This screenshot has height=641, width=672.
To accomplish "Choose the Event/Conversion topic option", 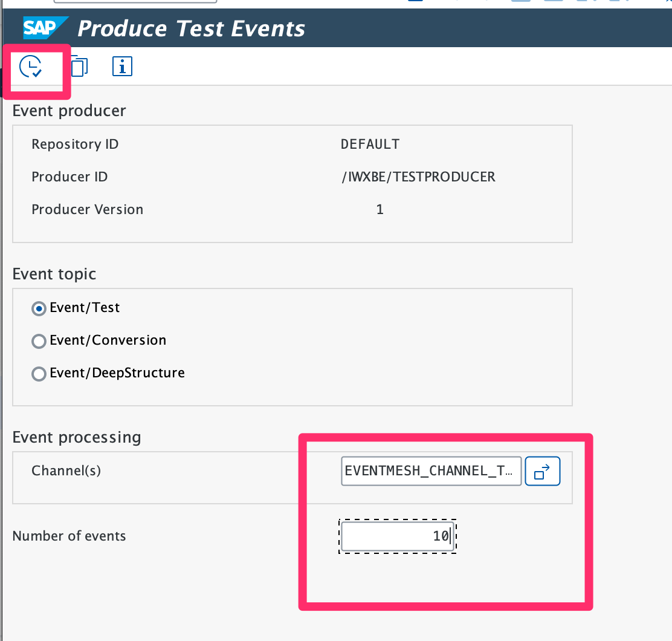I will 39,341.
